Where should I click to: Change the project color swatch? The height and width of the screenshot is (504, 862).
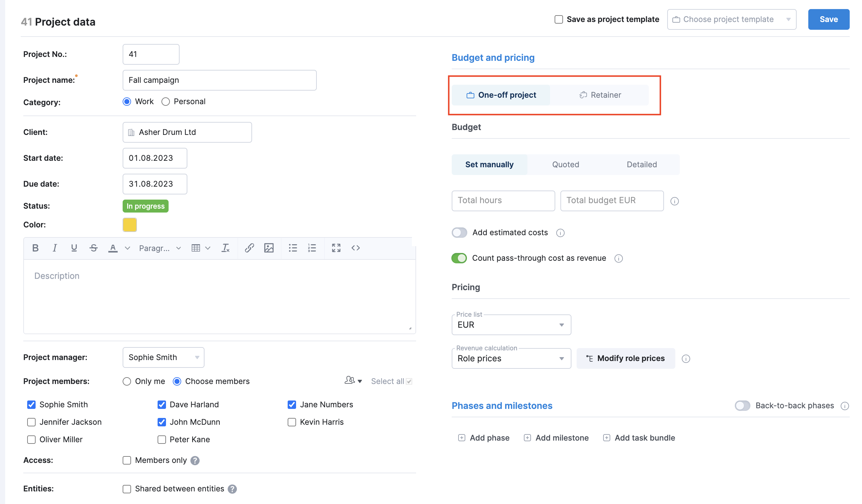coord(129,225)
